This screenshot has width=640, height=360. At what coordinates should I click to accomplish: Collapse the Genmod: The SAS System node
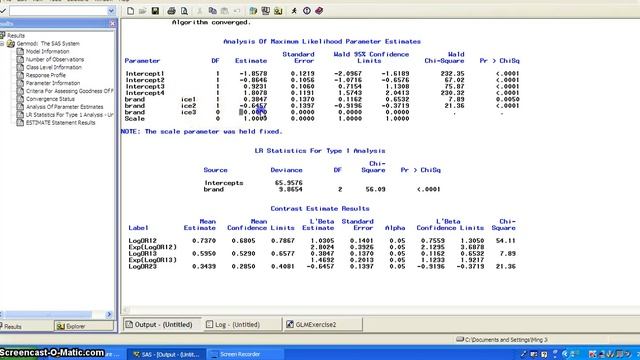pyautogui.click(x=2, y=44)
